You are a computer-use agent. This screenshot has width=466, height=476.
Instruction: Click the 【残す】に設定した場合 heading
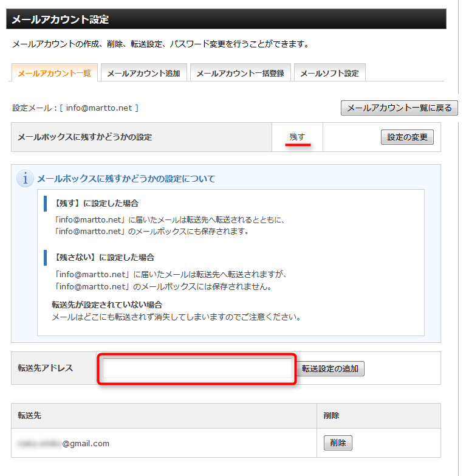click(96, 203)
